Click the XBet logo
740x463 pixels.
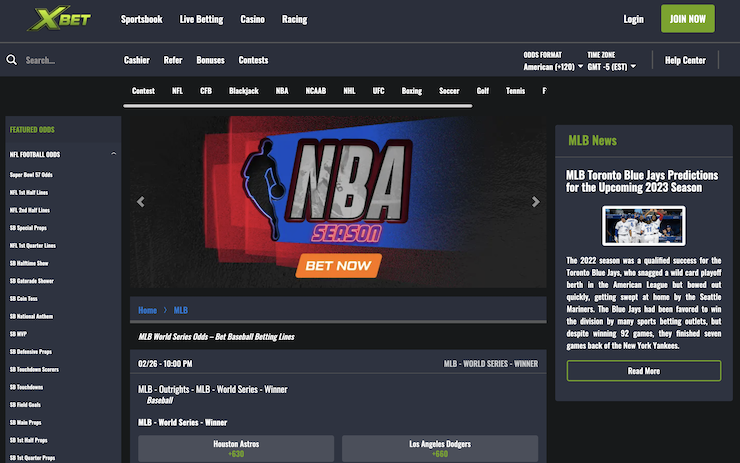[59, 19]
